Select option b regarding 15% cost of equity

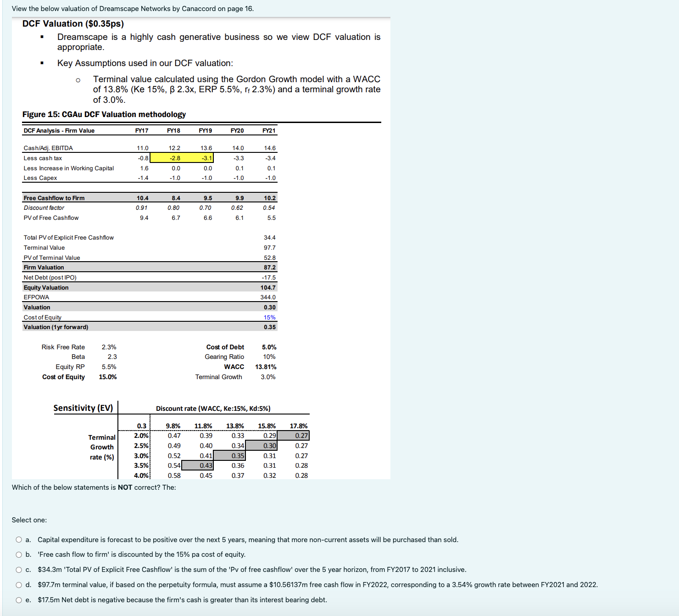click(x=18, y=554)
